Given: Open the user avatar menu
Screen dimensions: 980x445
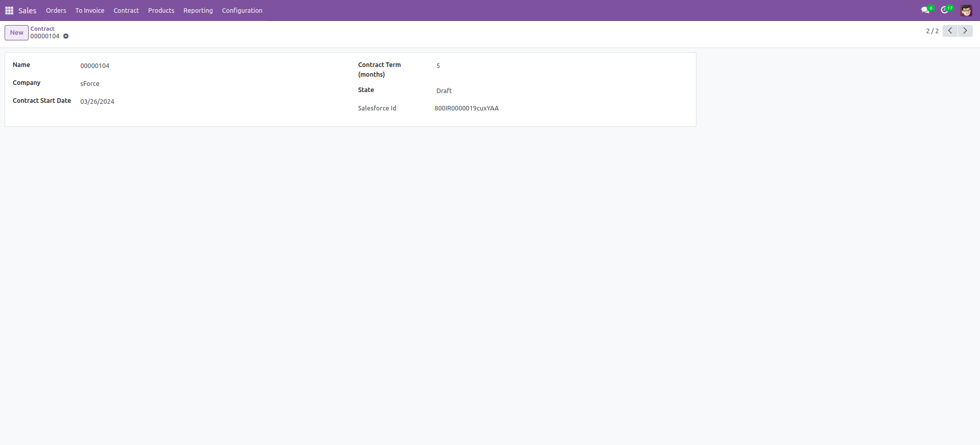Looking at the screenshot, I should tap(966, 10).
